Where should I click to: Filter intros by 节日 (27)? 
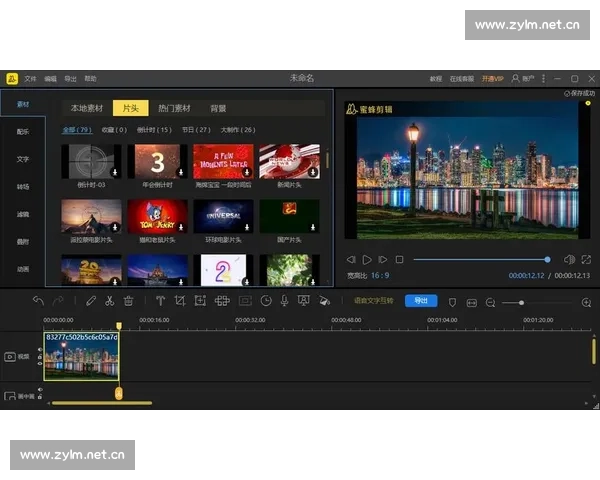pyautogui.click(x=196, y=130)
